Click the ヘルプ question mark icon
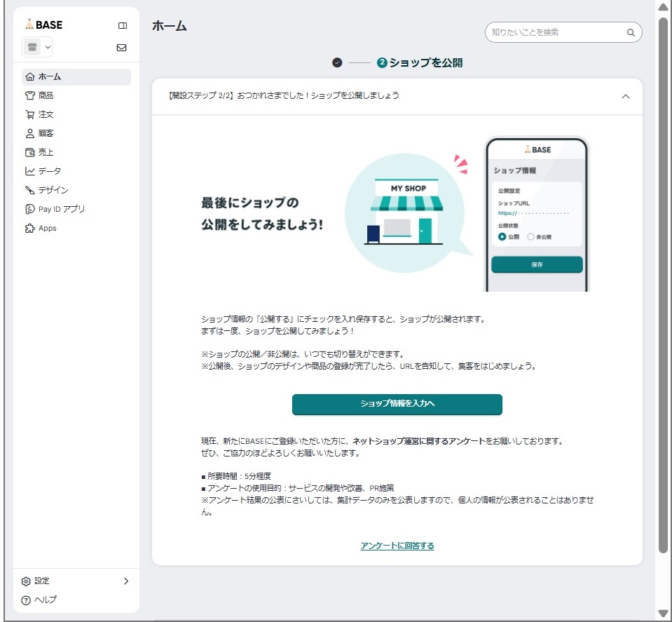This screenshot has width=672, height=622. pyautogui.click(x=26, y=600)
